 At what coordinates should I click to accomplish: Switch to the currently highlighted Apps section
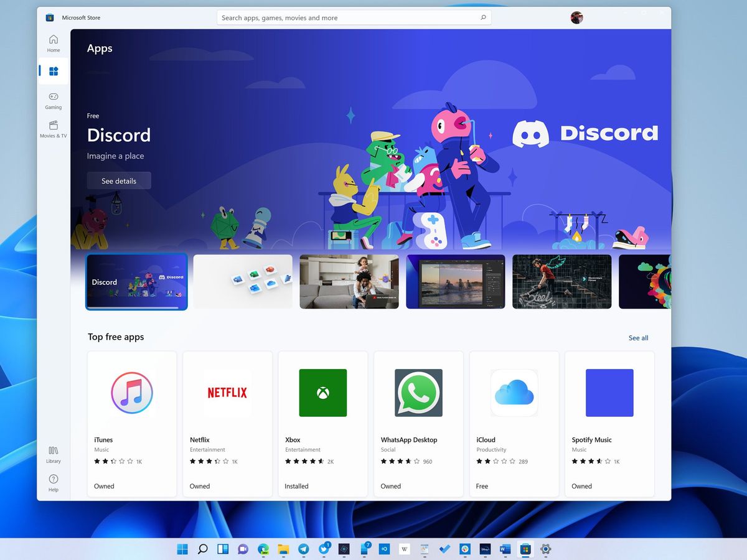point(53,70)
